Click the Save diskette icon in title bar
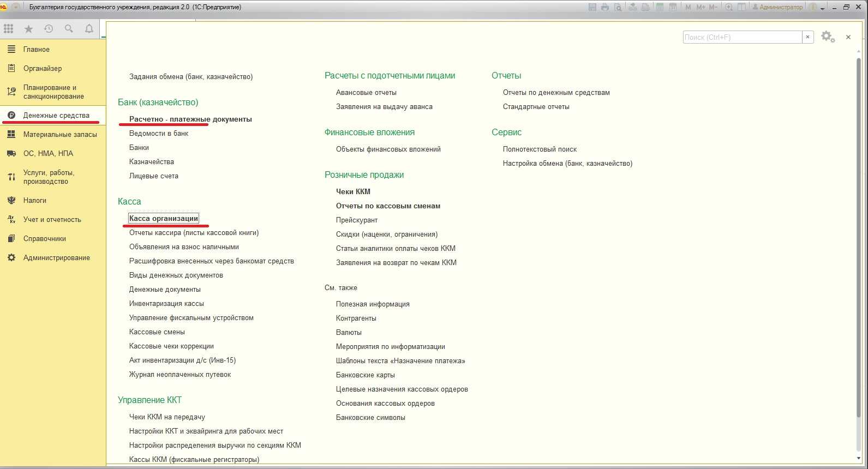This screenshot has width=868, height=469. pos(592,7)
